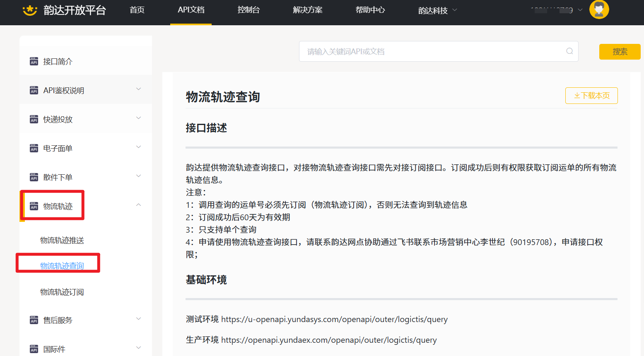Open the 物流轨迹推送 sidebar link
The image size is (644, 356).
[x=62, y=241]
